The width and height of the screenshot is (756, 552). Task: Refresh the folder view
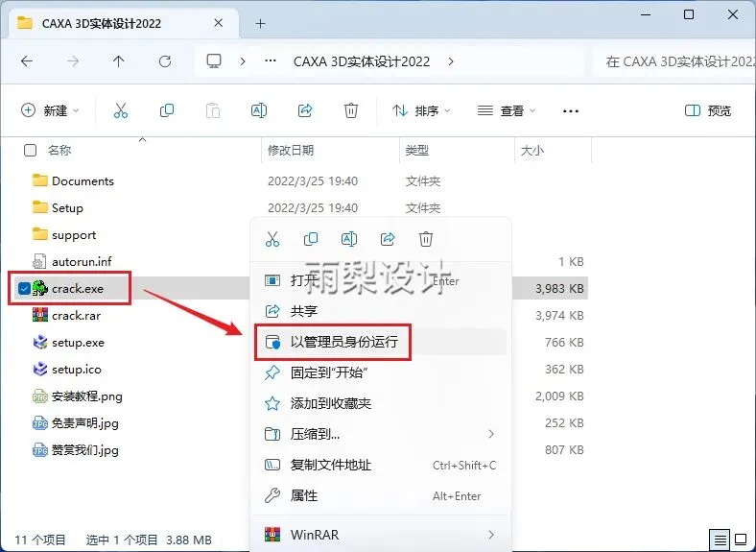(x=165, y=61)
